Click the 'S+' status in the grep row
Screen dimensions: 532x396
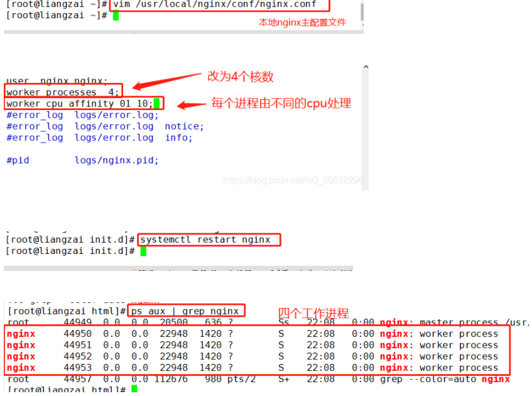coord(284,379)
